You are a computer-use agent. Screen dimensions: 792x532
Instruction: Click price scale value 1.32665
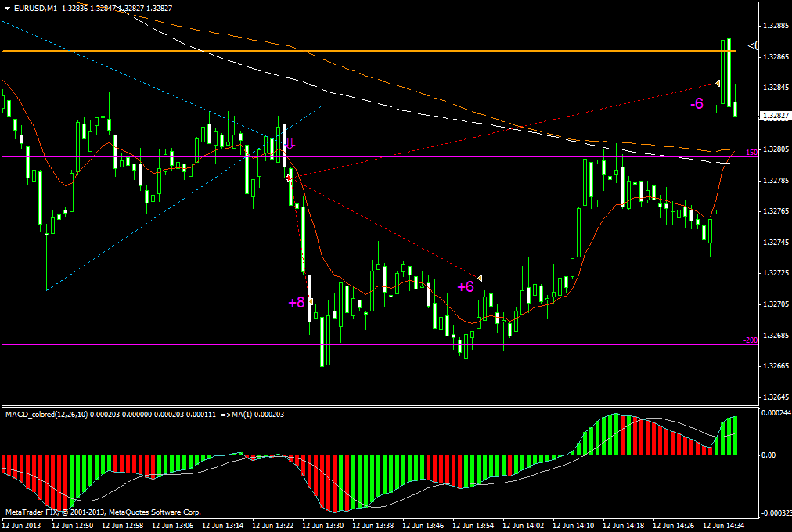[x=776, y=366]
